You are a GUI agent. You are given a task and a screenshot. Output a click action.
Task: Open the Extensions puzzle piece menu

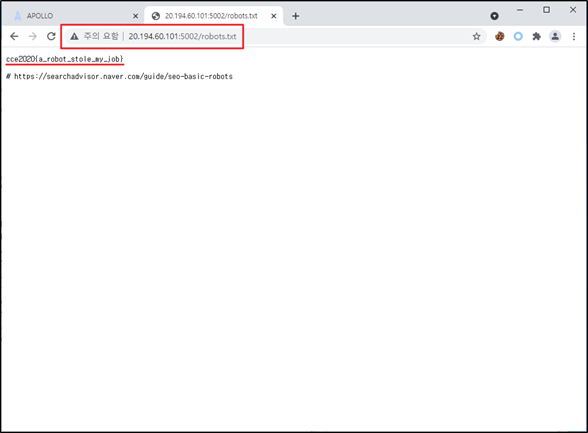537,36
